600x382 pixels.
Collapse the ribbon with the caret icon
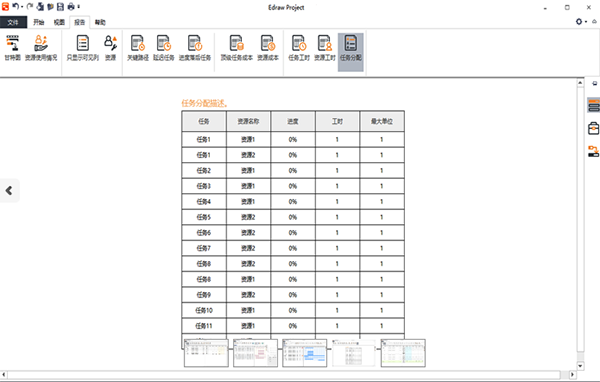point(594,21)
